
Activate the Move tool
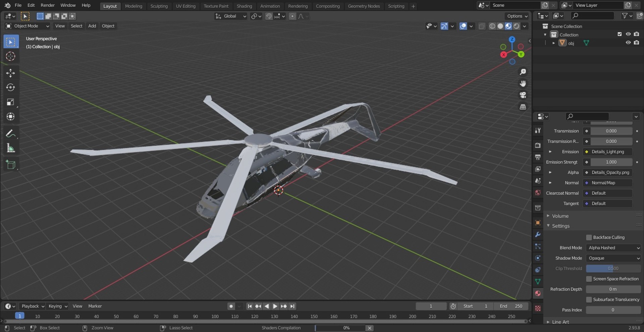(11, 73)
